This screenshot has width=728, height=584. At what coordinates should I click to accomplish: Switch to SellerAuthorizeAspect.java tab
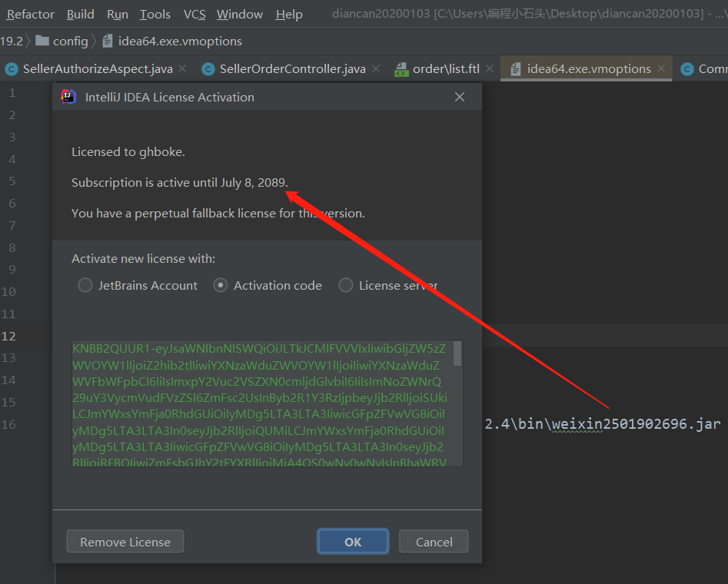coord(98,69)
